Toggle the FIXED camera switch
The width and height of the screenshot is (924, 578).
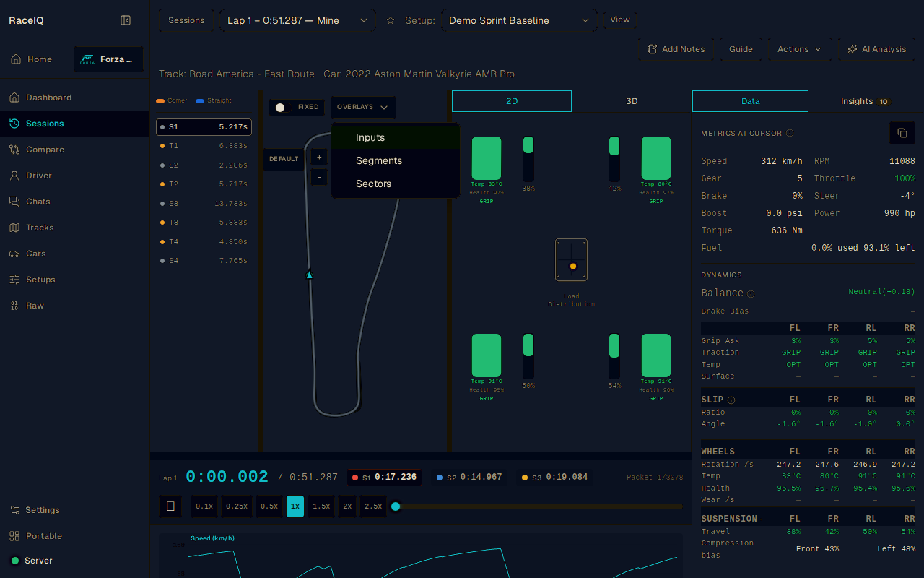click(x=283, y=107)
